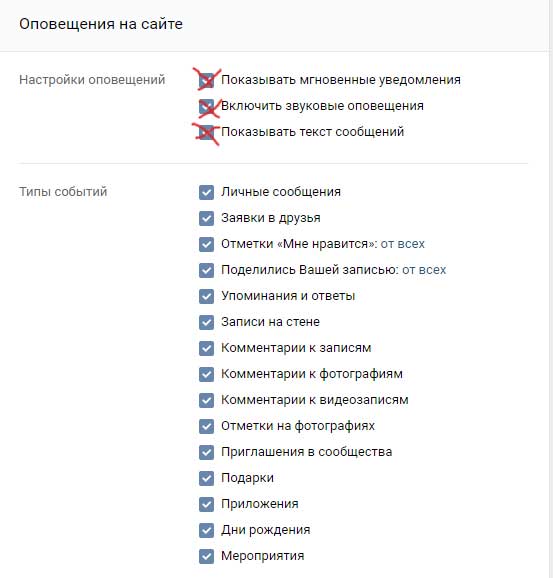The width and height of the screenshot is (553, 578).
Task: Disable Записи на стене notifications
Action: click(206, 322)
